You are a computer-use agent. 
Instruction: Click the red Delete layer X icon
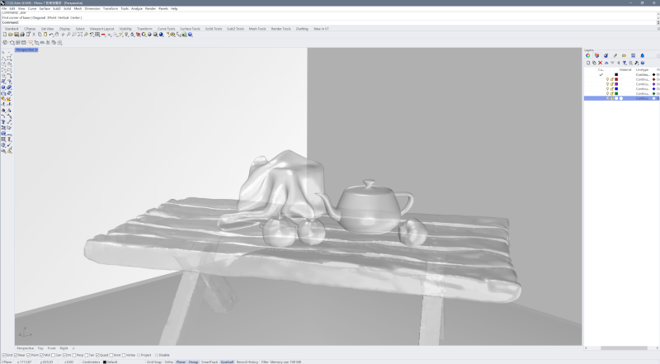tap(600, 63)
